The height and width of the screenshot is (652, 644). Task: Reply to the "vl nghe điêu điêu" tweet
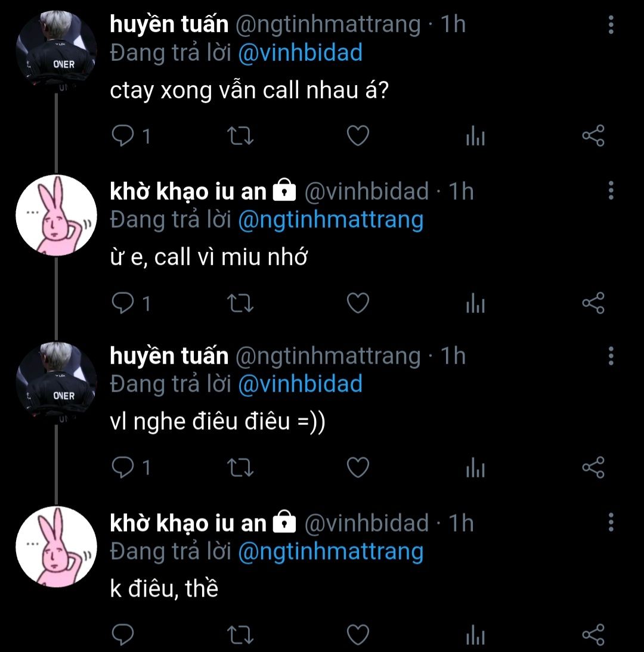(x=123, y=468)
